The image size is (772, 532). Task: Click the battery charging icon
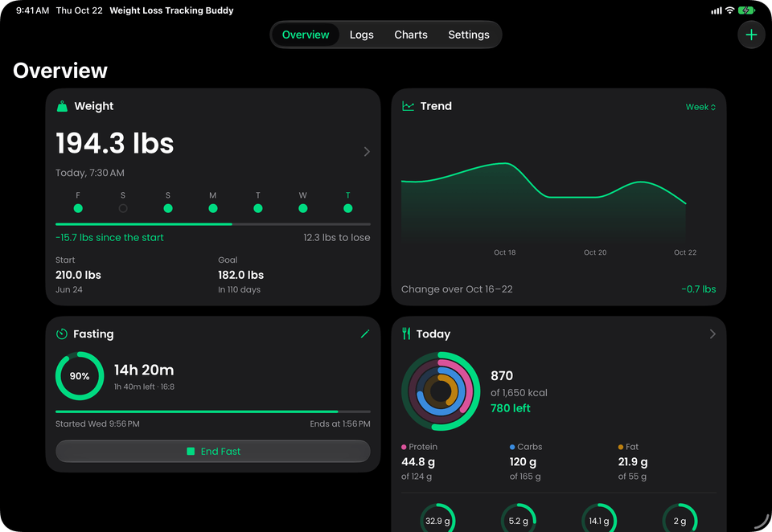pyautogui.click(x=746, y=10)
